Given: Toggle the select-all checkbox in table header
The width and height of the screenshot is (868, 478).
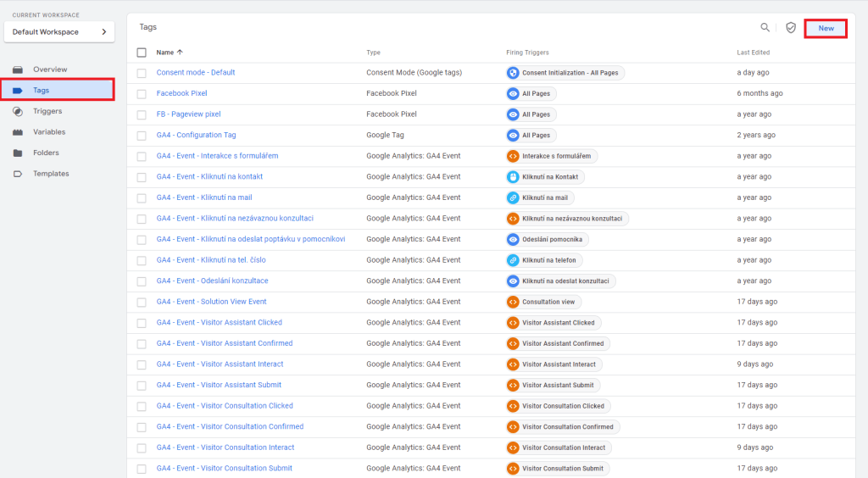Looking at the screenshot, I should coord(142,53).
